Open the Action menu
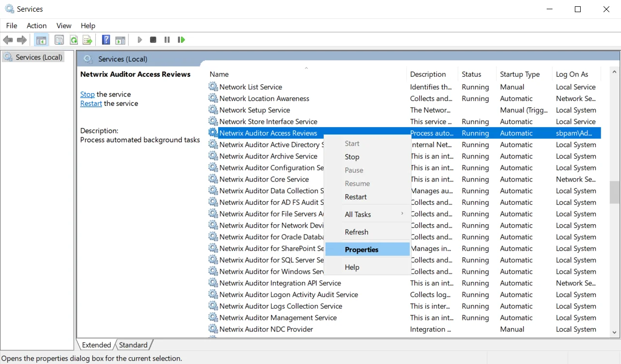621x364 pixels. click(36, 26)
